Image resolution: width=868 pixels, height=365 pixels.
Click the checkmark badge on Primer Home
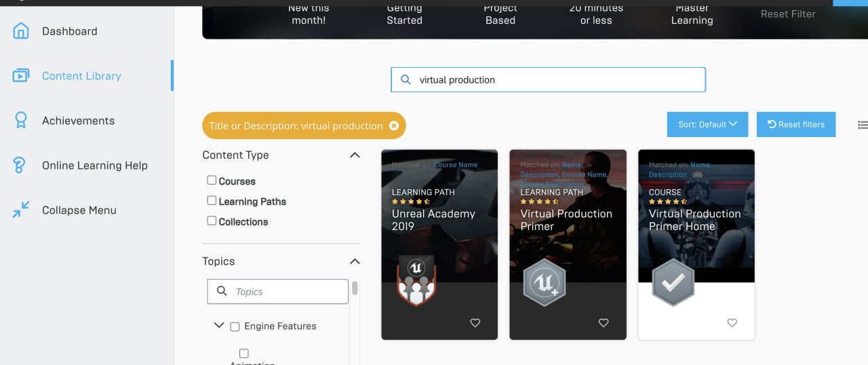[x=673, y=283]
